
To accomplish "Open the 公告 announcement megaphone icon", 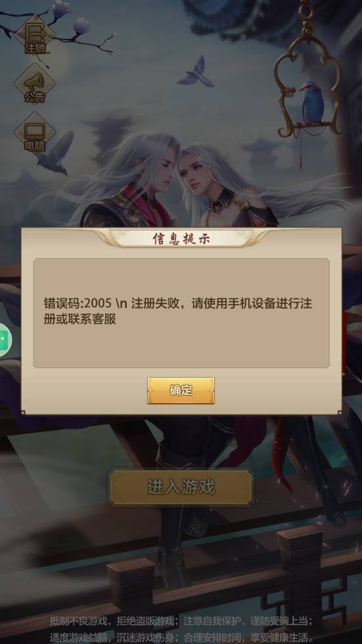I will coord(35,85).
